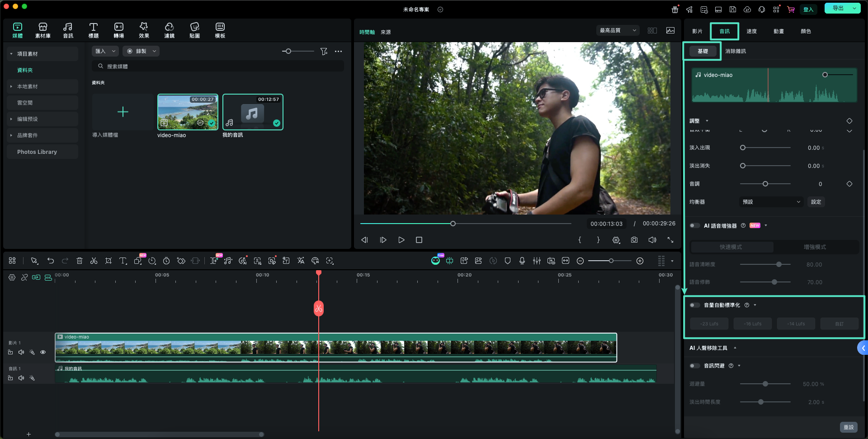Open the 轉場 transitions panel

(118, 30)
